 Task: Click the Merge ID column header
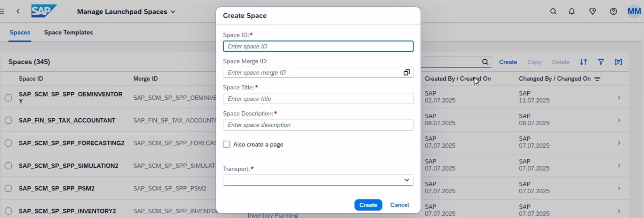pyautogui.click(x=145, y=79)
